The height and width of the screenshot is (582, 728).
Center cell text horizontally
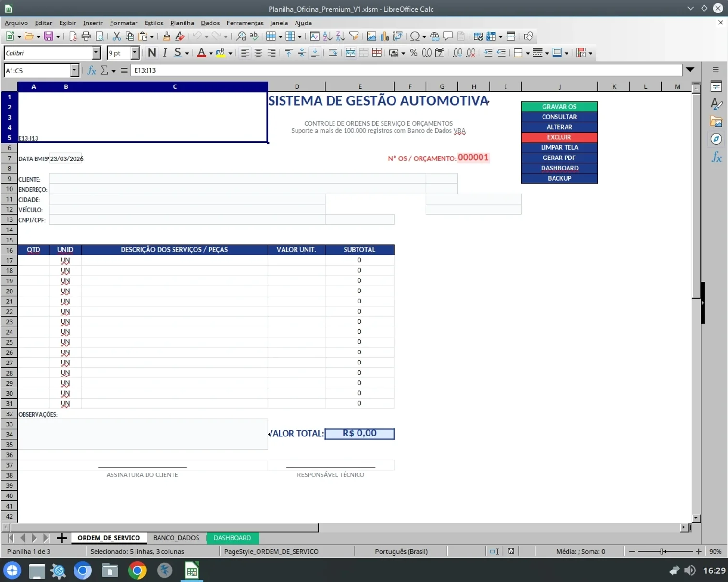point(259,53)
